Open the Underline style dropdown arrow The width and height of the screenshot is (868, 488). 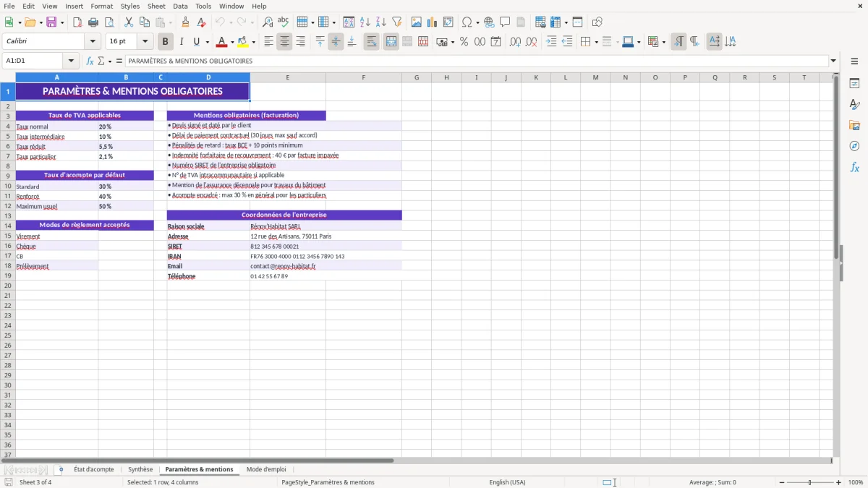click(207, 42)
